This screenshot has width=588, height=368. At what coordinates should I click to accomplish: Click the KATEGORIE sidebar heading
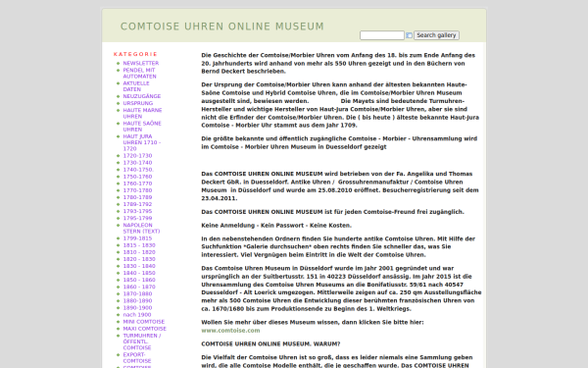(135, 54)
